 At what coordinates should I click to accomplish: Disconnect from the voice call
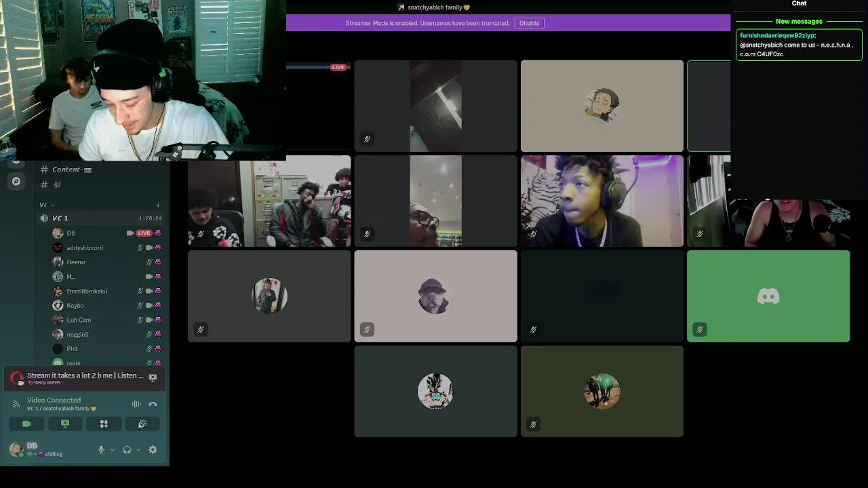click(153, 404)
